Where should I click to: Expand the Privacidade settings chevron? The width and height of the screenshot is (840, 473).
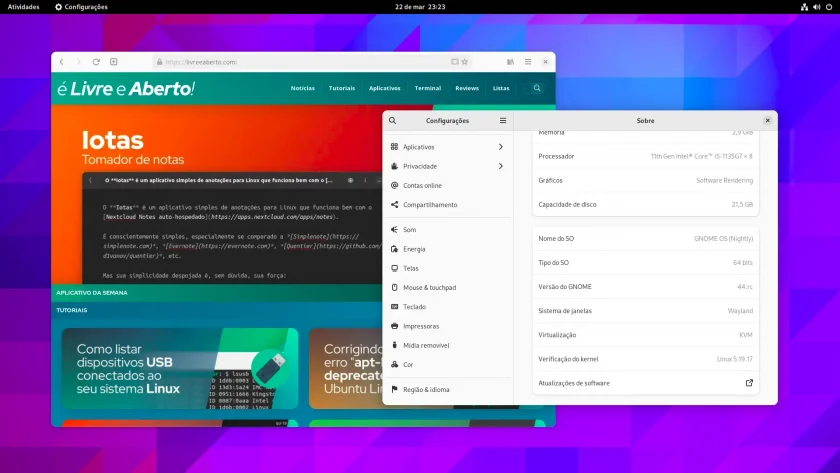click(x=500, y=166)
